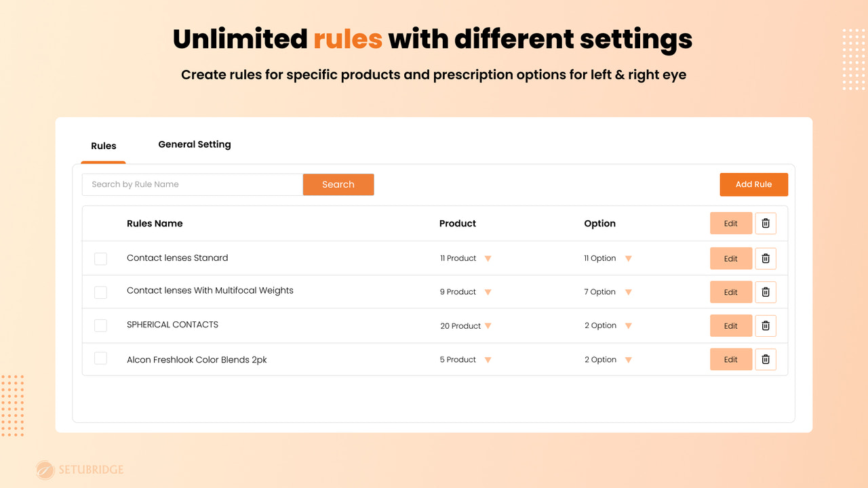868x488 pixels.
Task: Delete the Alcon Freshlook Color Blends 2pk rule
Action: pyautogui.click(x=766, y=359)
